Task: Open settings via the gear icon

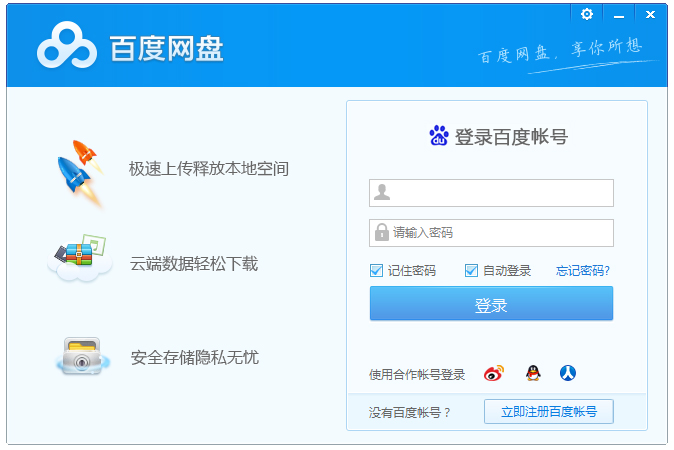Action: (x=587, y=15)
